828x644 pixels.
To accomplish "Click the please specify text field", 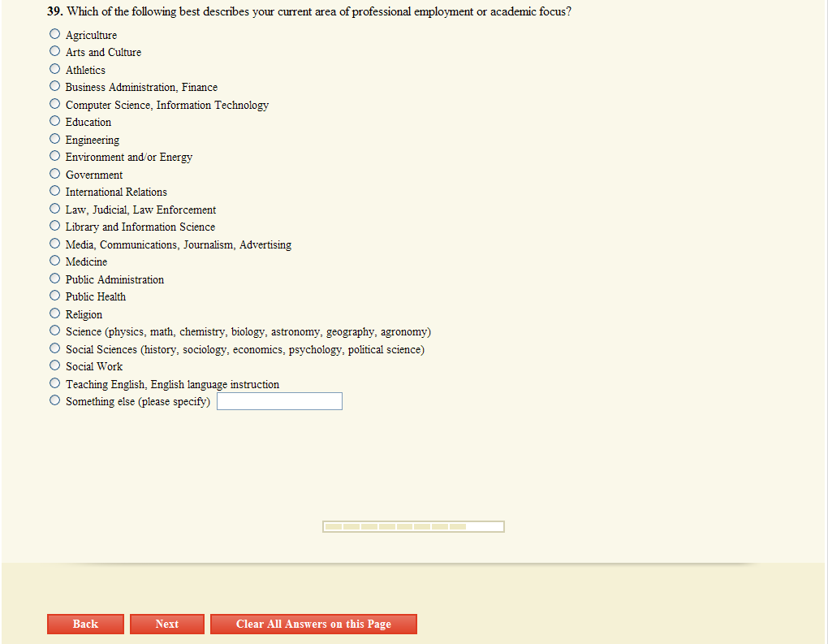I will [279, 401].
